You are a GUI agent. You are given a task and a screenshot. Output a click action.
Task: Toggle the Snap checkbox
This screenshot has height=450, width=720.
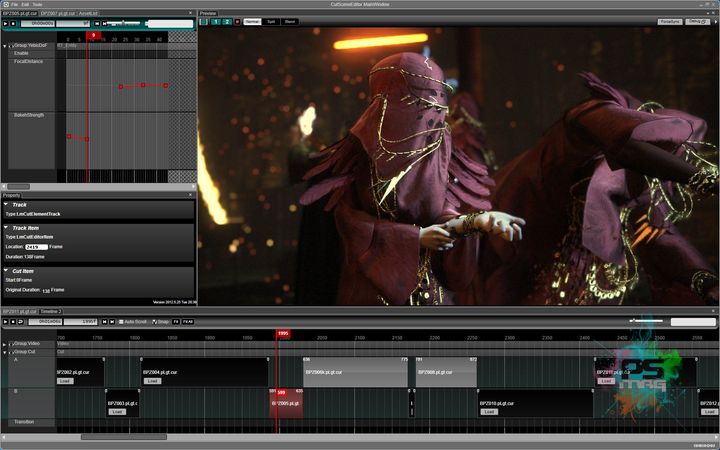pyautogui.click(x=153, y=322)
